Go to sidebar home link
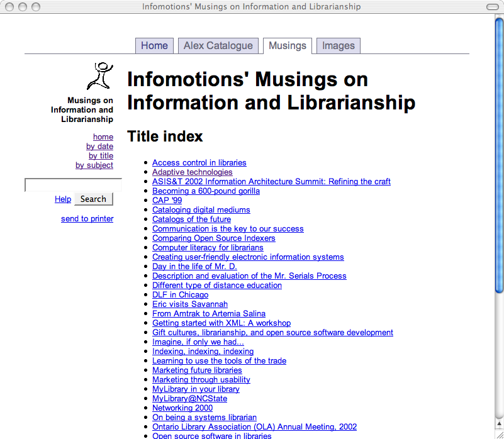504x439 pixels. click(103, 137)
